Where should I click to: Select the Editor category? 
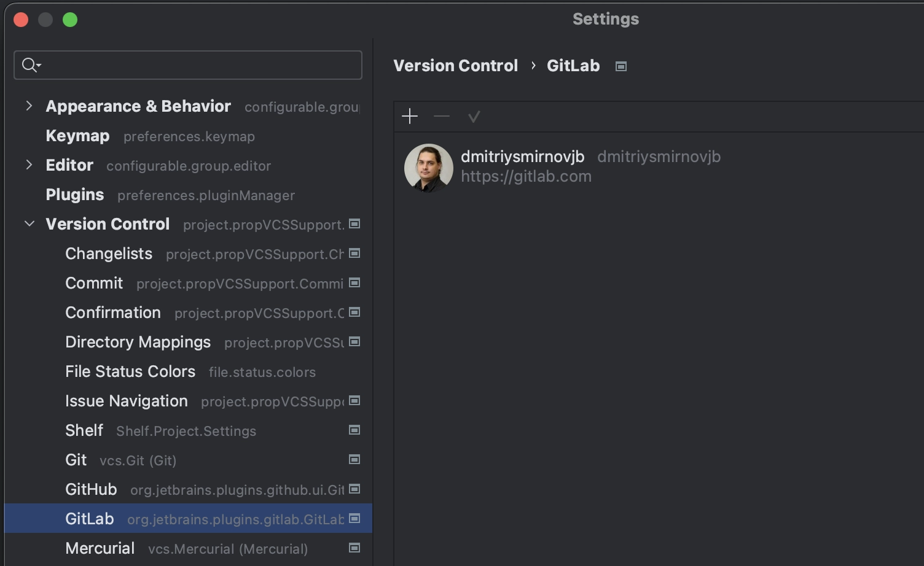pyautogui.click(x=69, y=165)
